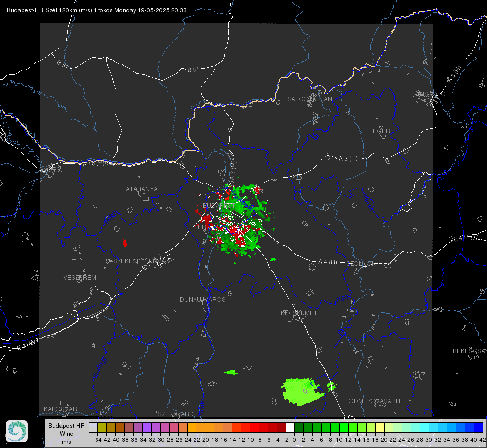487x448 pixels.
Task: Pick the bright green swatch between 10 and 12
Action: click(x=344, y=427)
